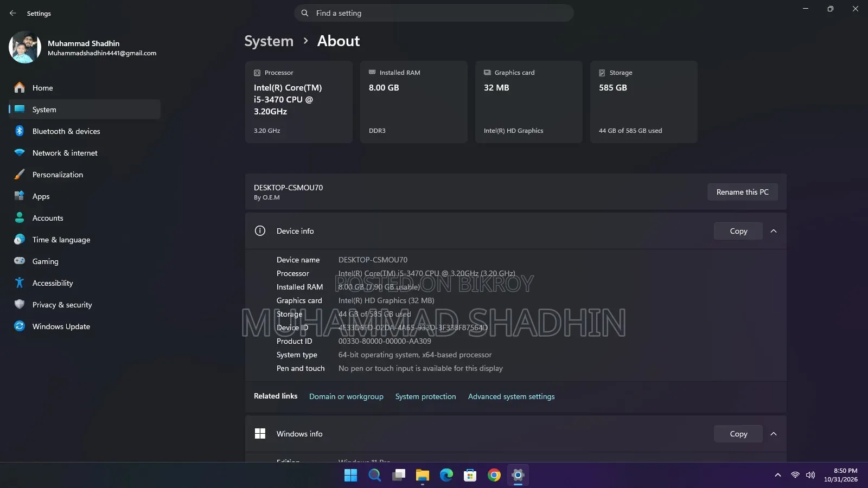Open the volume speaker tray icon
Viewport: 868px width, 488px height.
pyautogui.click(x=810, y=475)
